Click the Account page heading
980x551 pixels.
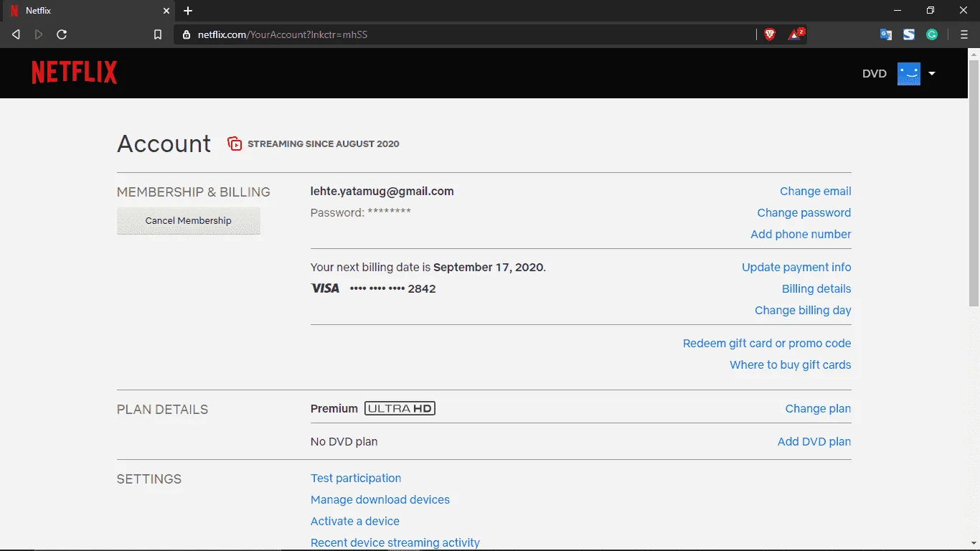tap(164, 143)
